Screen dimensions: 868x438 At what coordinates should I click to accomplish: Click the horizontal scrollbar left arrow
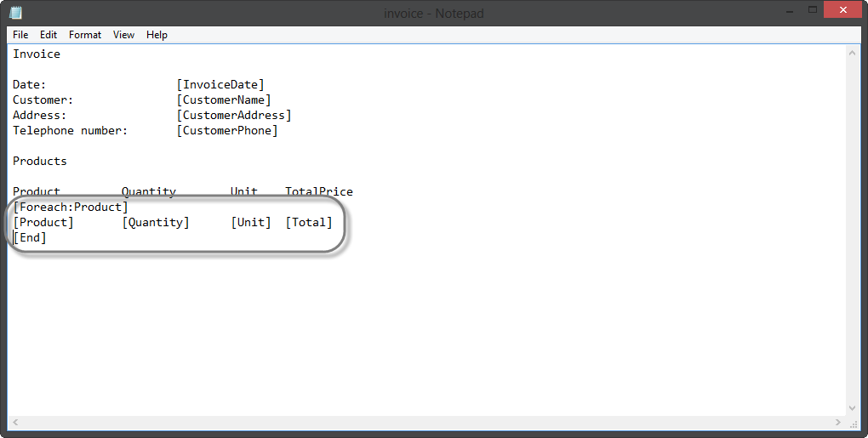click(x=15, y=422)
